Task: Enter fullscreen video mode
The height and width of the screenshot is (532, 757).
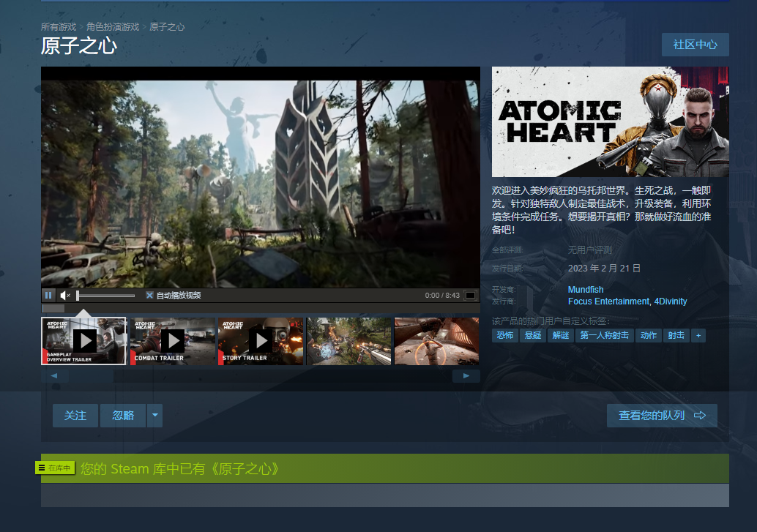Action: point(470,296)
